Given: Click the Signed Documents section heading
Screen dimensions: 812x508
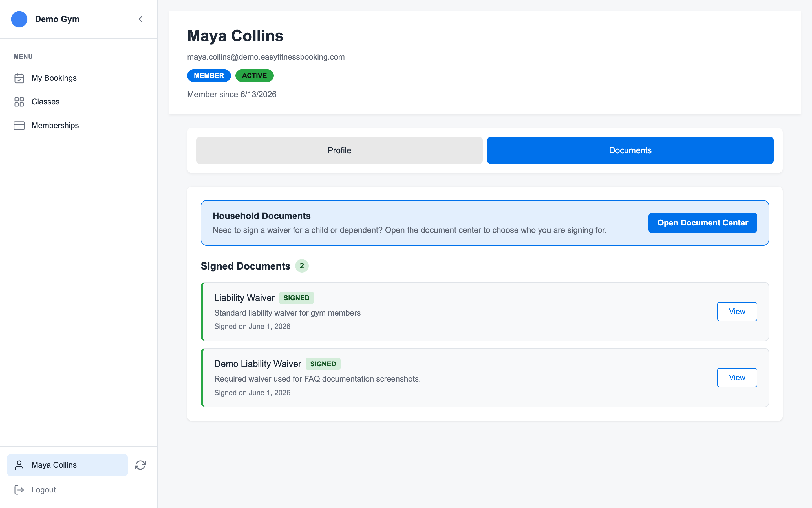Looking at the screenshot, I should point(245,266).
